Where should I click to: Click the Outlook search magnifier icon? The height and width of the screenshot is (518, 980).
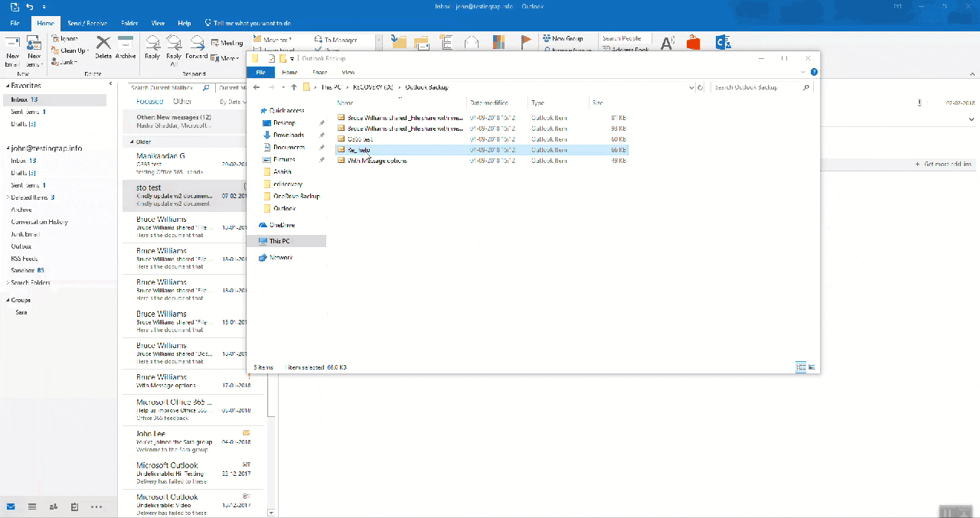207,88
